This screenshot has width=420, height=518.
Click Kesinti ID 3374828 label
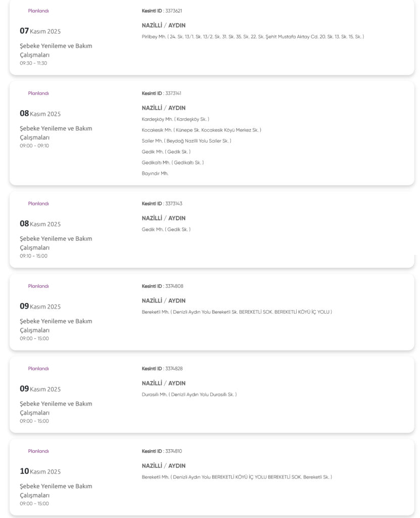coord(162,368)
